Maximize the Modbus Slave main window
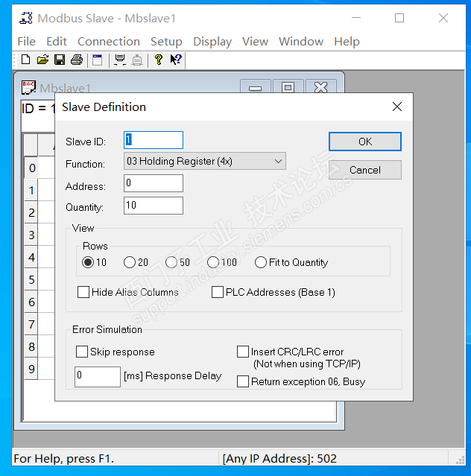This screenshot has width=471, height=476. click(399, 18)
